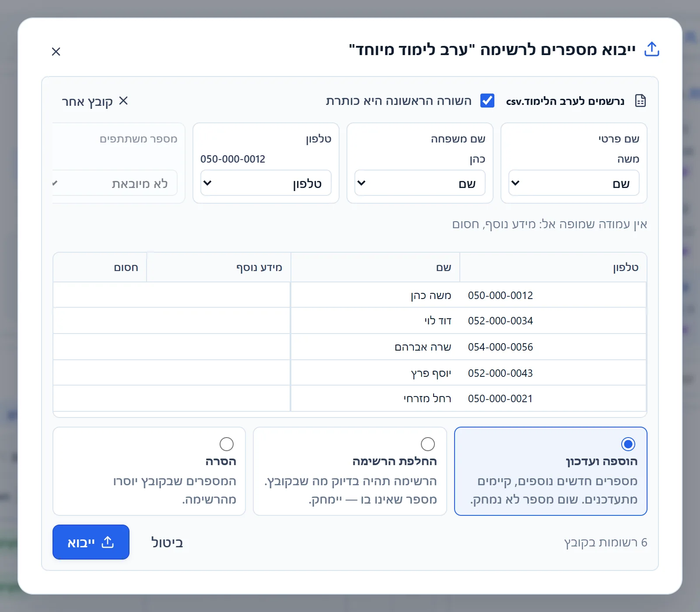The height and width of the screenshot is (612, 700).
Task: Click phone cell 050-000-0021
Action: (500, 399)
